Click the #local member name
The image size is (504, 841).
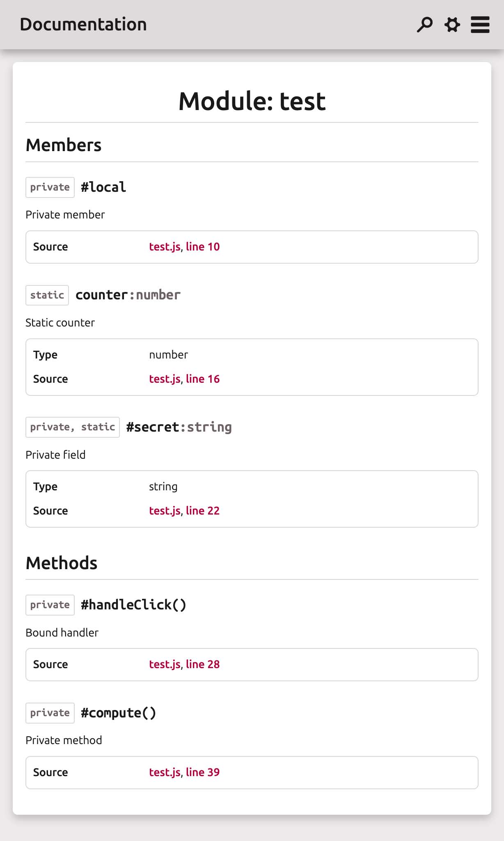[103, 187]
